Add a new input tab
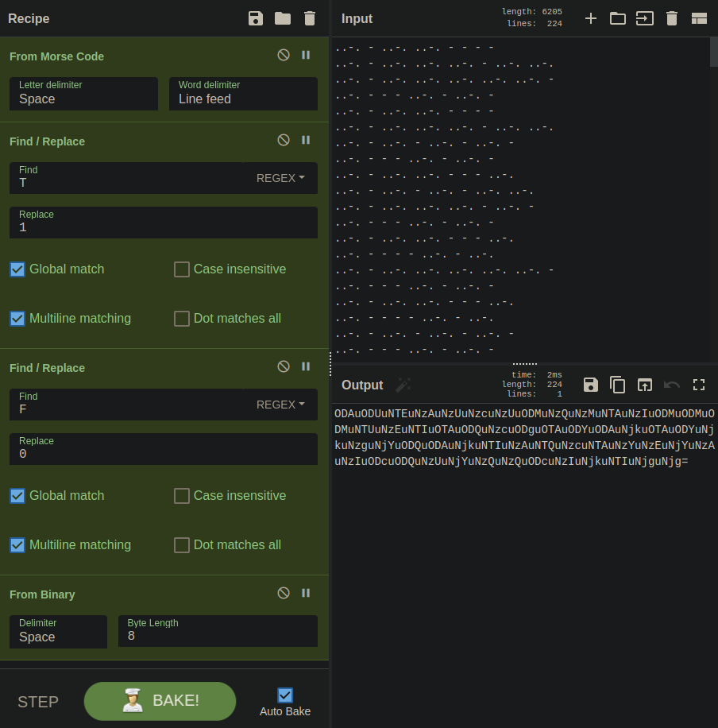 coord(591,18)
